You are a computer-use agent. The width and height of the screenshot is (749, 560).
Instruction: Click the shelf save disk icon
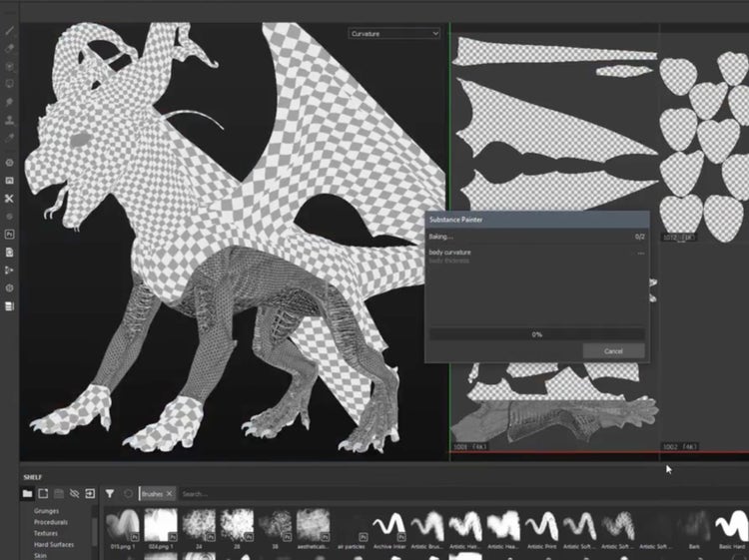[x=59, y=493]
